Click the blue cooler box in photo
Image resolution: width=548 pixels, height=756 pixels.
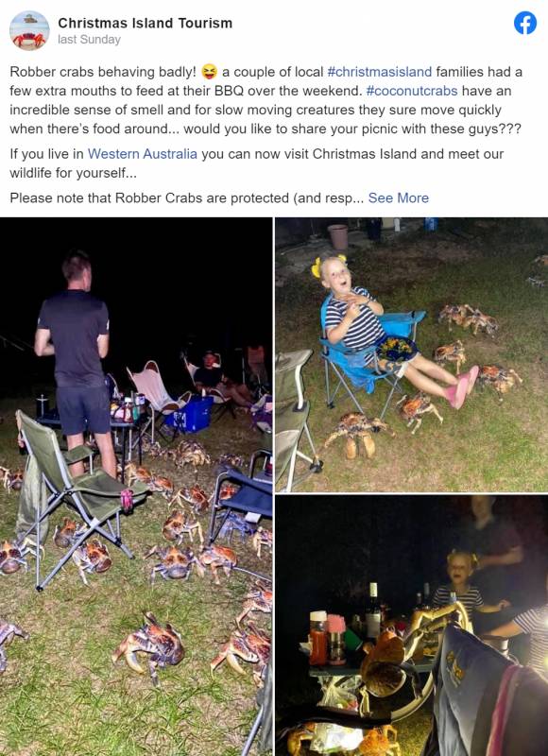(188, 414)
